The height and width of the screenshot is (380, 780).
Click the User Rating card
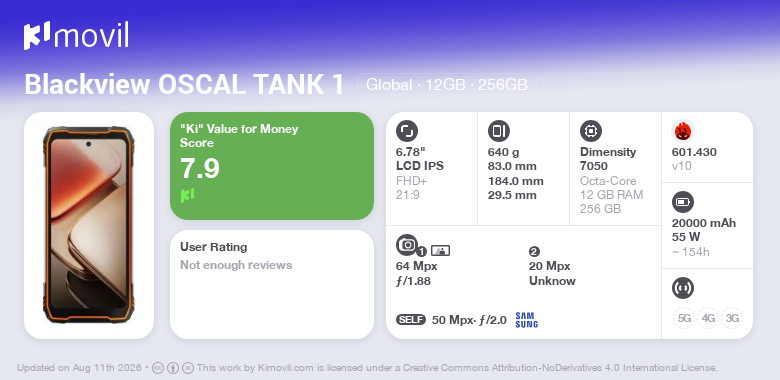click(x=272, y=284)
